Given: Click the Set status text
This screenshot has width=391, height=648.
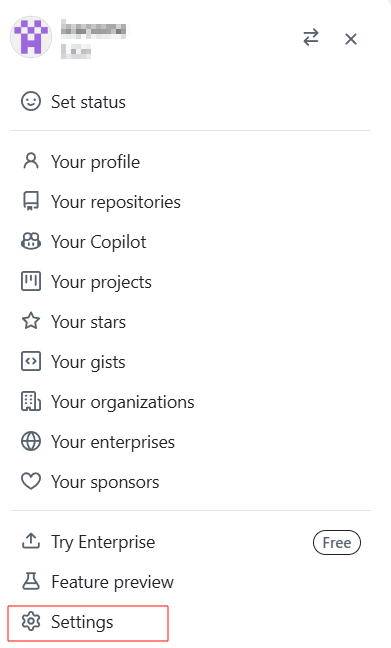Looking at the screenshot, I should [88, 102].
